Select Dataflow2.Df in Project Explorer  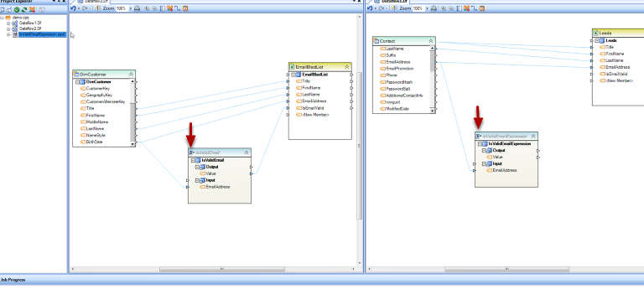pos(30,28)
